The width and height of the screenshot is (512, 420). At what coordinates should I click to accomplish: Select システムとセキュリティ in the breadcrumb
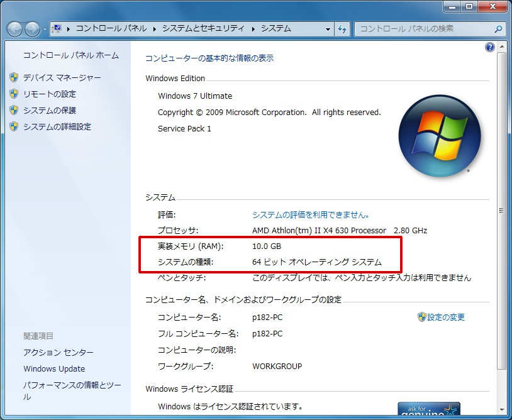coord(203,29)
